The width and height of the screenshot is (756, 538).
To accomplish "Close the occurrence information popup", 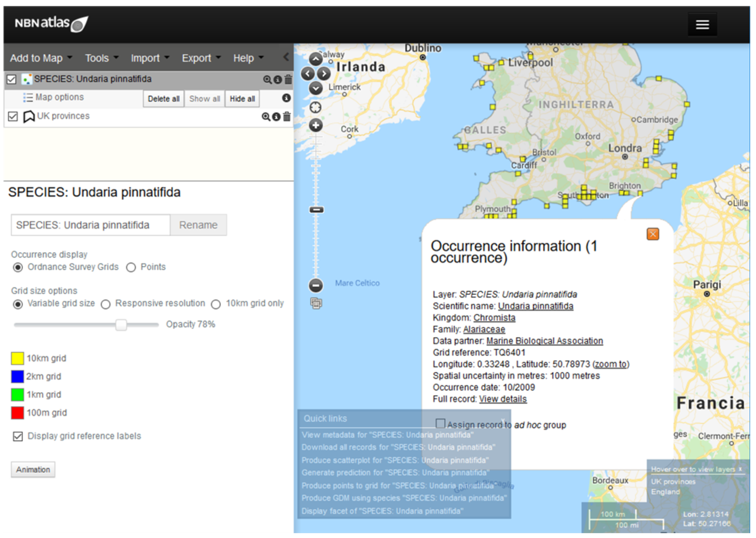I will pos(652,234).
